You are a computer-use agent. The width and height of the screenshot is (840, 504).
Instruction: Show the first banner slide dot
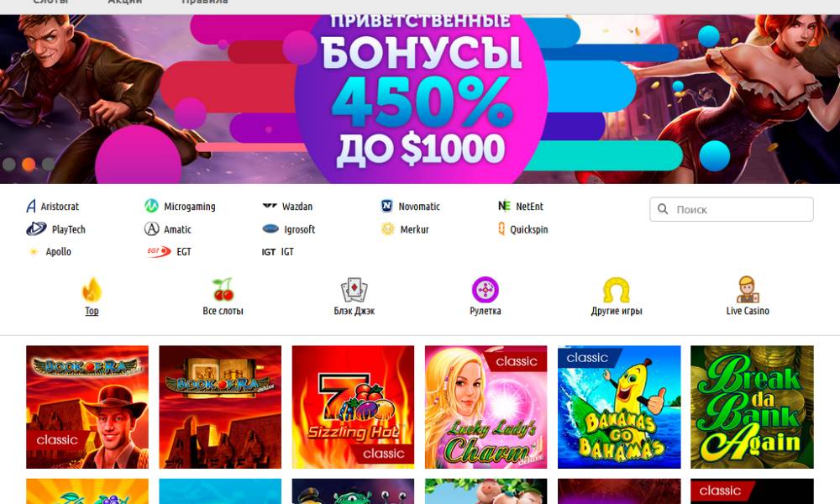[9, 164]
